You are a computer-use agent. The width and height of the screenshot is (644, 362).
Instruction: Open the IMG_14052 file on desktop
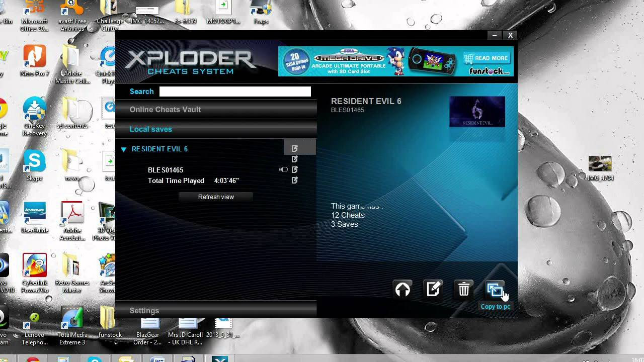click(147, 15)
